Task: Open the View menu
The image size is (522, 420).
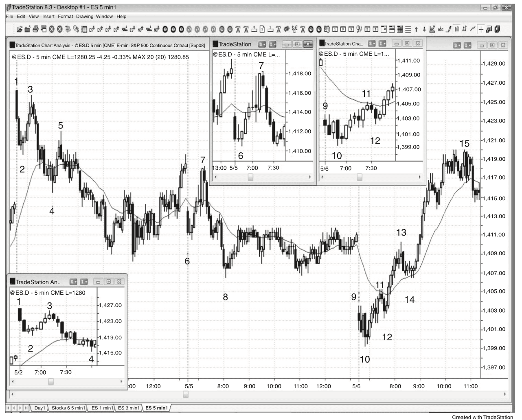Action: 34,17
